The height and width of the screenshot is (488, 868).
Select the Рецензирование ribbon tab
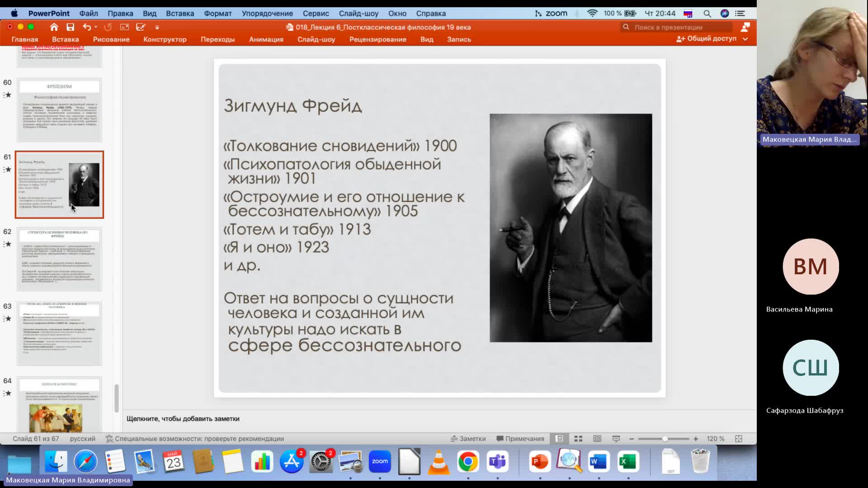click(378, 39)
